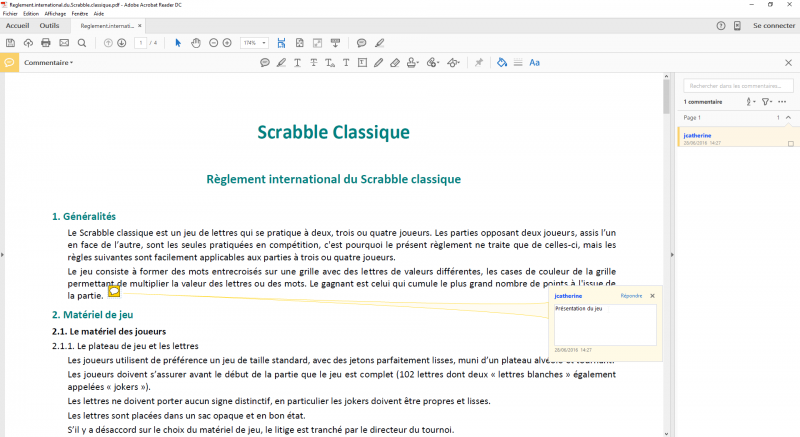The image size is (800, 437).
Task: Switch to the Outils tab
Action: click(x=49, y=25)
